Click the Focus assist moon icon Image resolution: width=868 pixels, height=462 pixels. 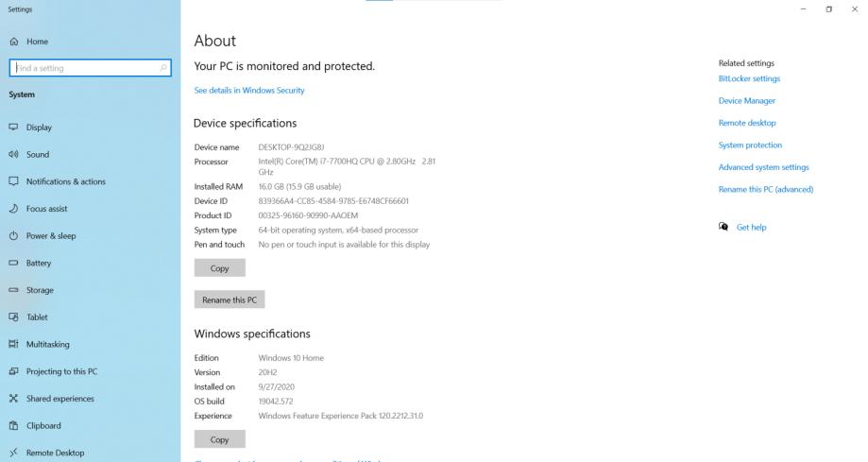tap(14, 208)
